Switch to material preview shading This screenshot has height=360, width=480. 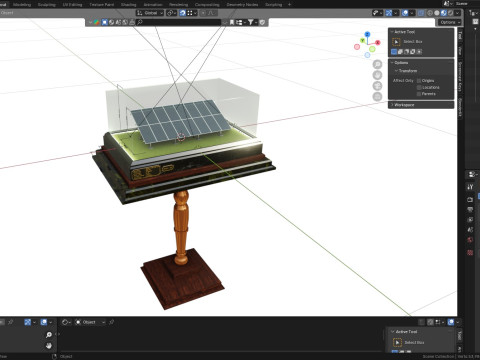point(444,13)
